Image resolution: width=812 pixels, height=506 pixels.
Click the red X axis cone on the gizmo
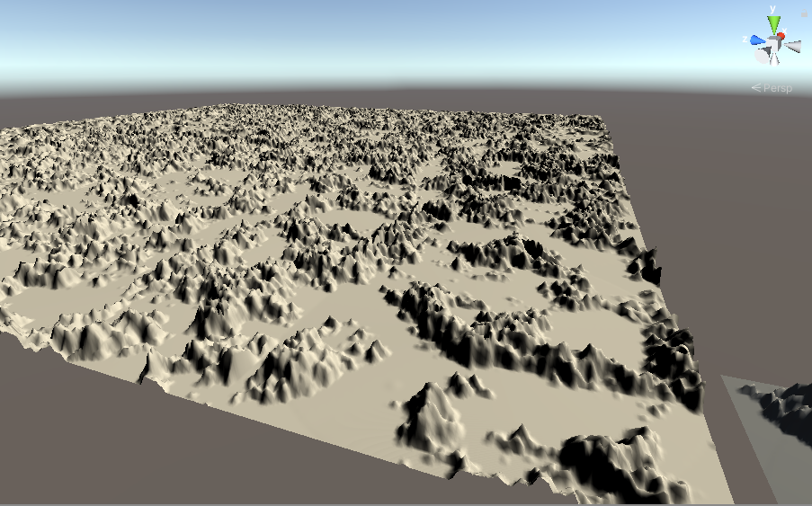click(781, 36)
